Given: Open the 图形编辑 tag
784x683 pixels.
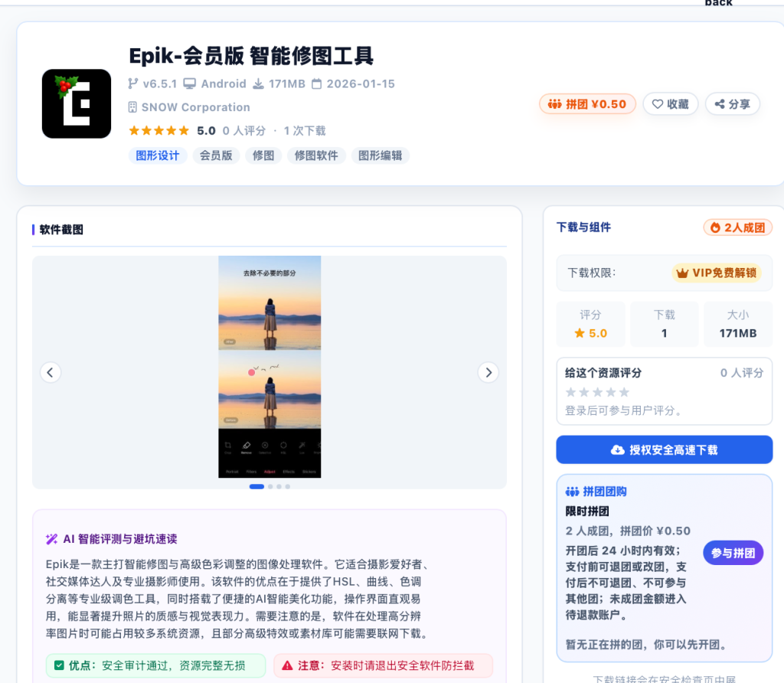Looking at the screenshot, I should (x=380, y=155).
